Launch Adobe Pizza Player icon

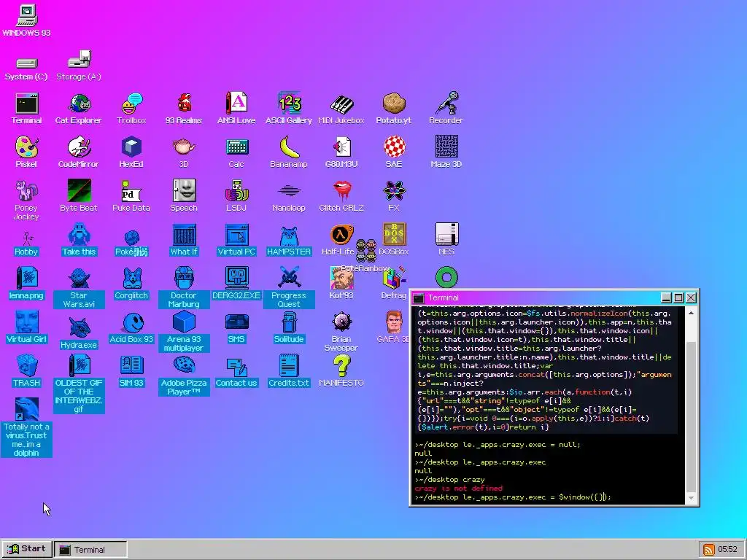pos(184,376)
